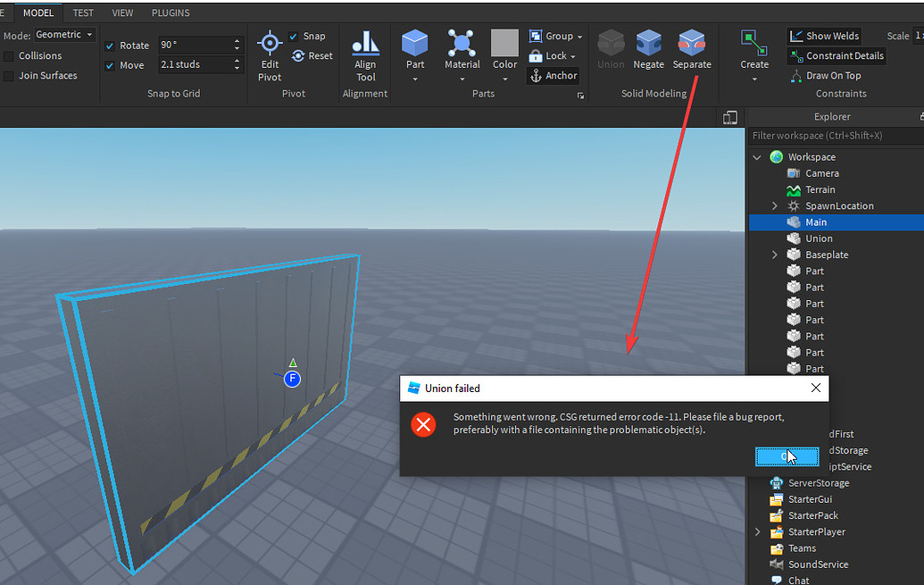Click the Union solid modeling icon
This screenshot has height=585, width=924.
click(x=611, y=43)
